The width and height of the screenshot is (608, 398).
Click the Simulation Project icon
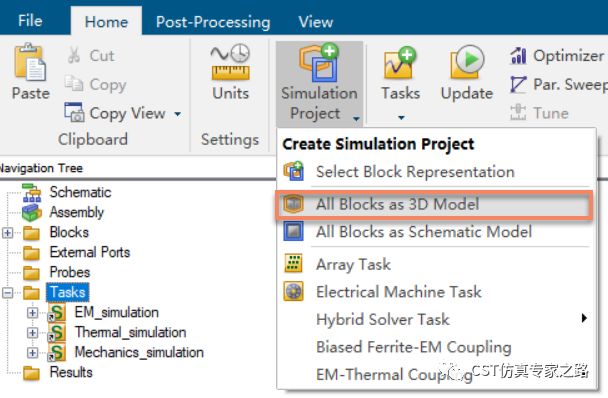319,62
